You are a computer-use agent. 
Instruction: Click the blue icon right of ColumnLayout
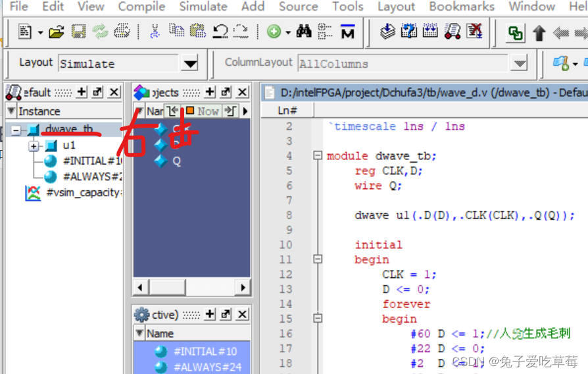pos(562,63)
